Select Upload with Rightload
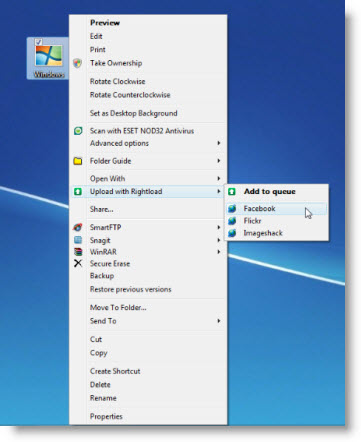Image resolution: width=361 pixels, height=442 pixels. (x=126, y=191)
